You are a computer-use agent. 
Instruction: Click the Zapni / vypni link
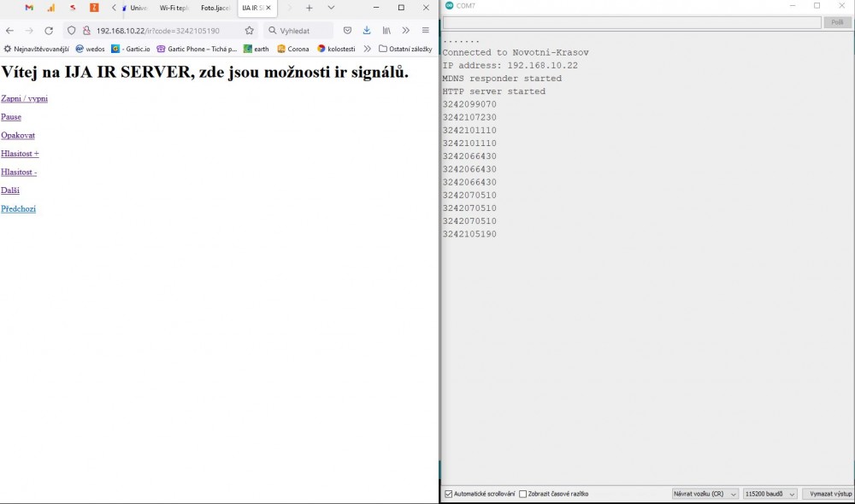click(24, 98)
